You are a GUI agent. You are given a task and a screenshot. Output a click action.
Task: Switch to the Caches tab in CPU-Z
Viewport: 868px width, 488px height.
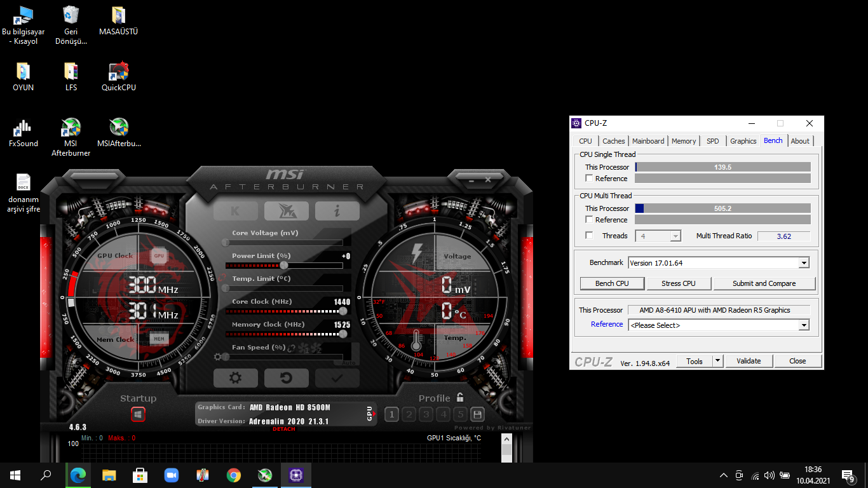click(614, 141)
